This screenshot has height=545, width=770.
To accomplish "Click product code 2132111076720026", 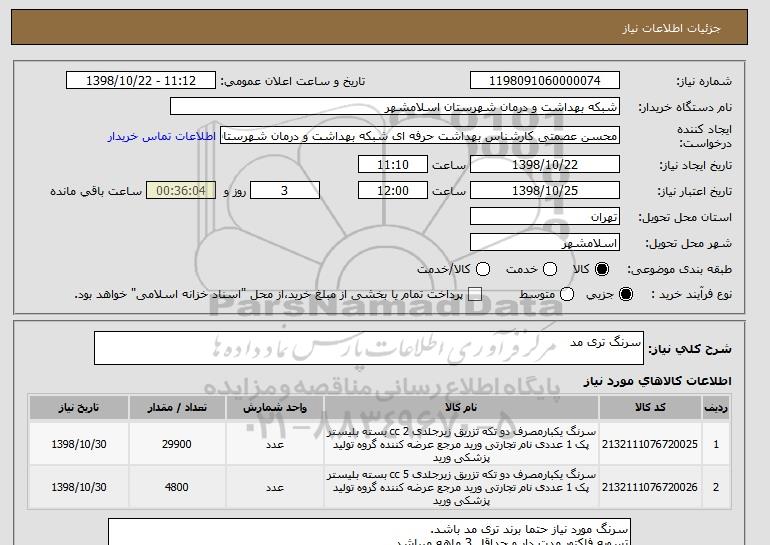I will [650, 488].
